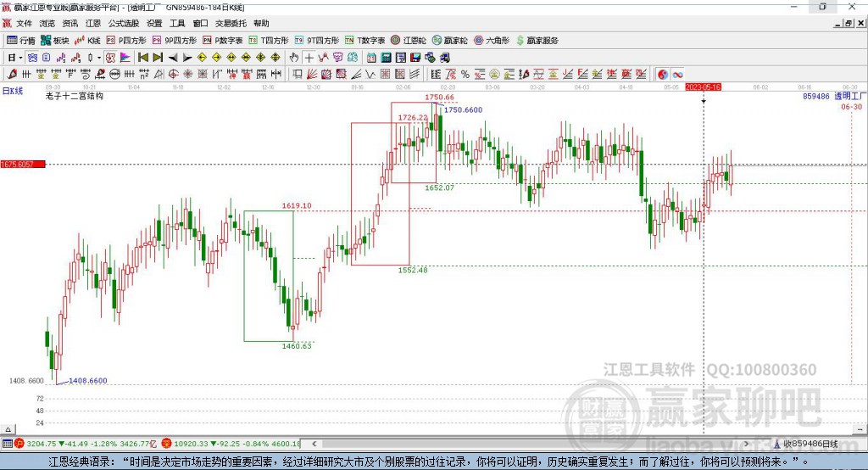The image size is (868, 470).
Task: Click the 行情 toolbar button
Action: (x=21, y=41)
